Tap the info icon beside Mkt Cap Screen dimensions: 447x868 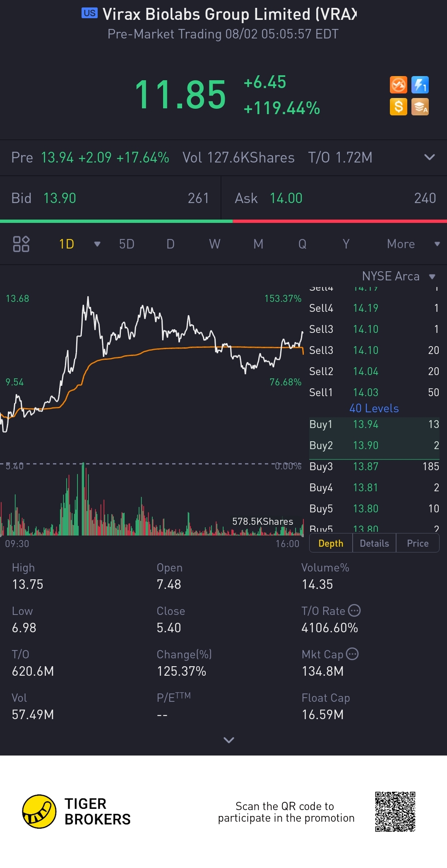pos(352,654)
